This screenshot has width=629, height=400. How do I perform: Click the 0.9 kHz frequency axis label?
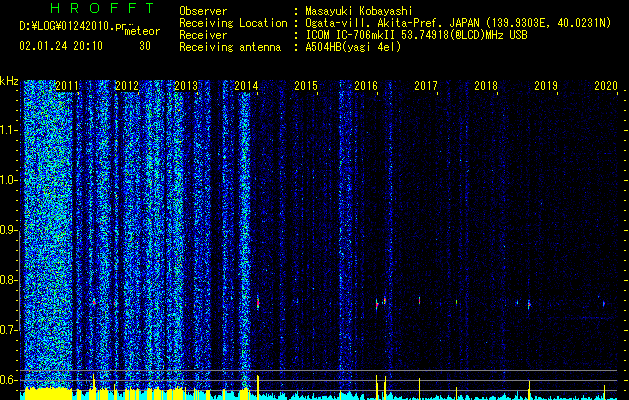[9, 230]
